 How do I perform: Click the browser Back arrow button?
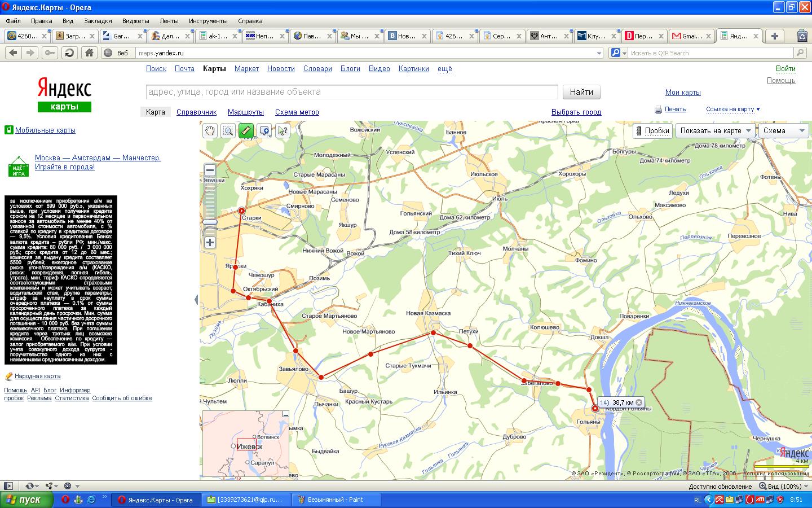click(13, 52)
